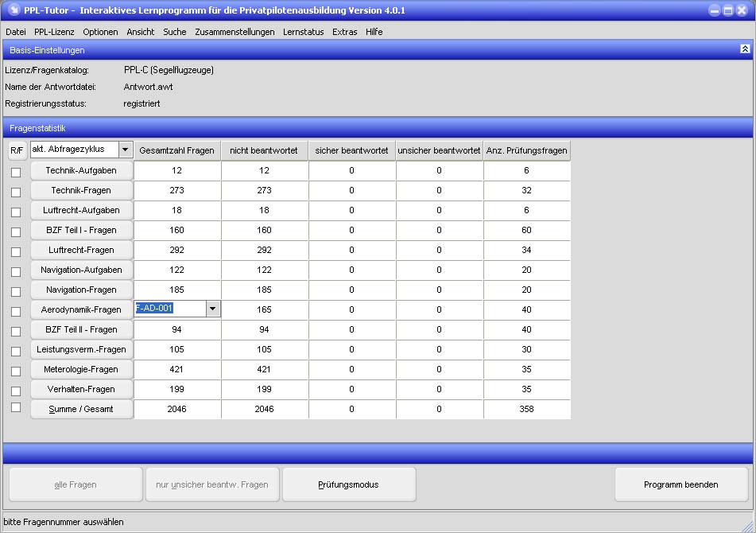
Task: Tick the Technik-Fragen checkbox
Action: click(x=16, y=192)
